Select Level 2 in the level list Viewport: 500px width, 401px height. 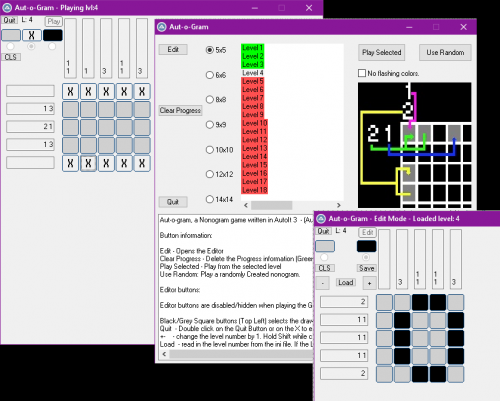click(253, 56)
